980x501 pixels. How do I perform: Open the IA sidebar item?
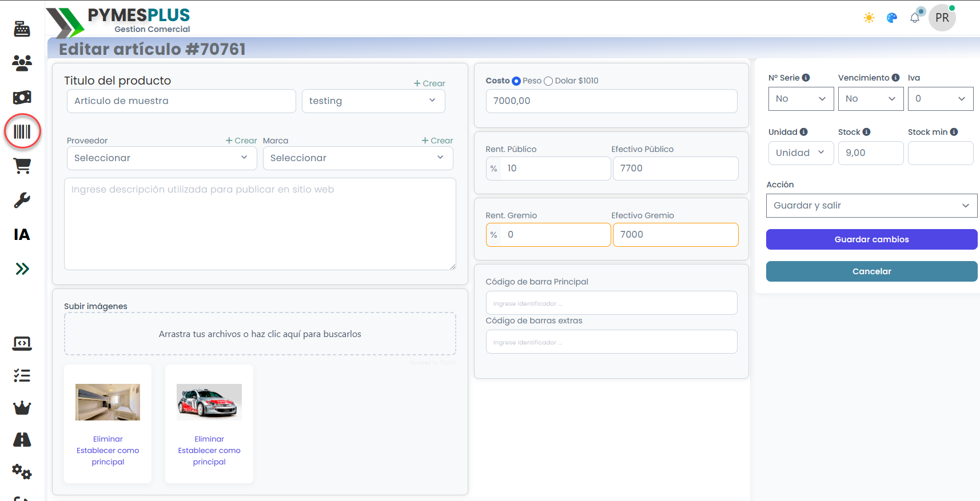(x=22, y=235)
